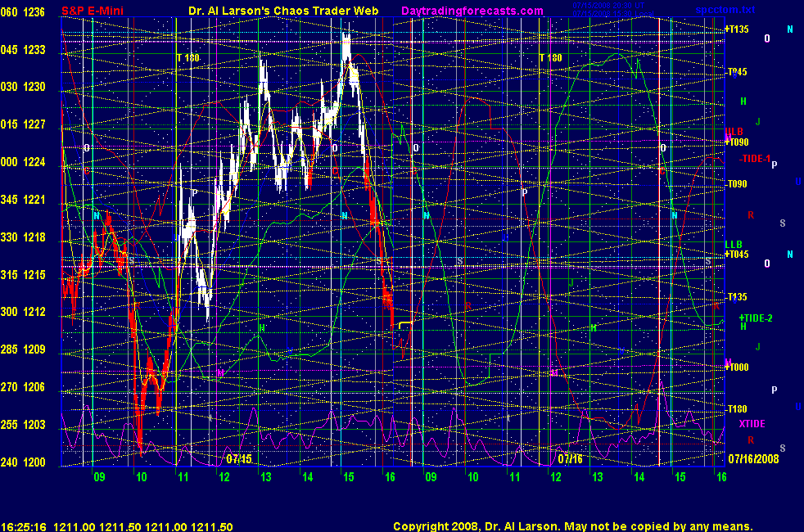Select the "345 1221" price axis label
804x532 pixels.
23,200
